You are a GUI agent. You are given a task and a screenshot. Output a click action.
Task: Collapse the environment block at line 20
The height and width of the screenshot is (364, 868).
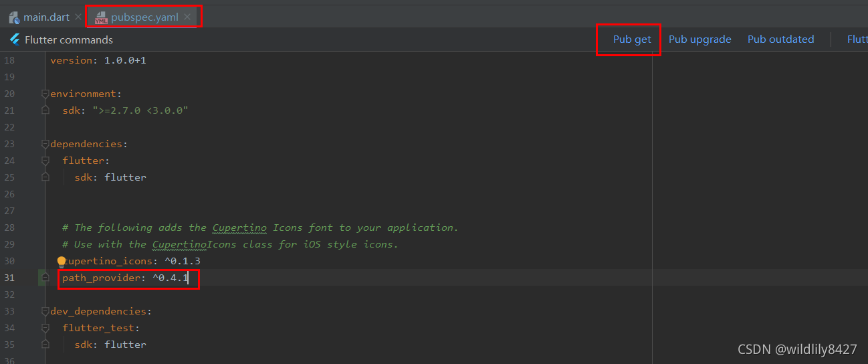(45, 94)
